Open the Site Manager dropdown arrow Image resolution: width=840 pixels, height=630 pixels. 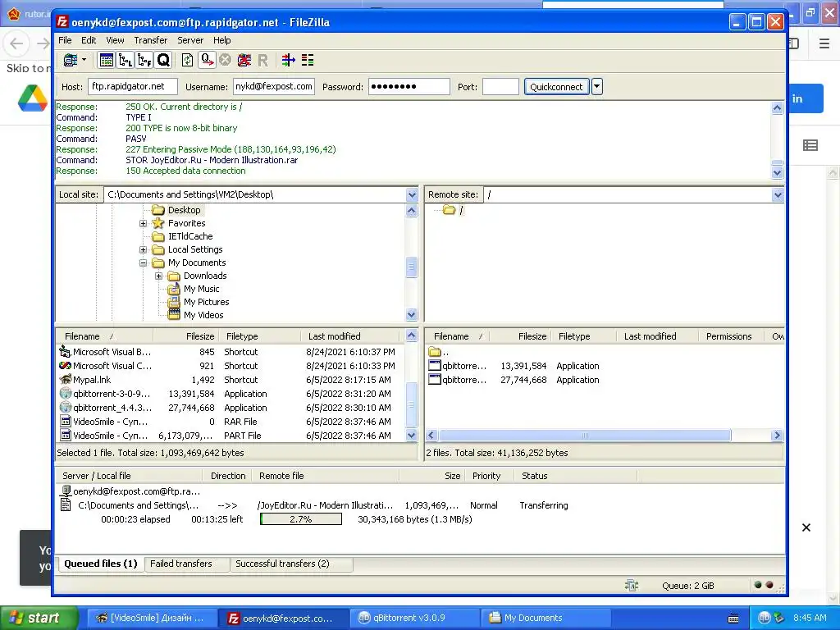click(84, 60)
